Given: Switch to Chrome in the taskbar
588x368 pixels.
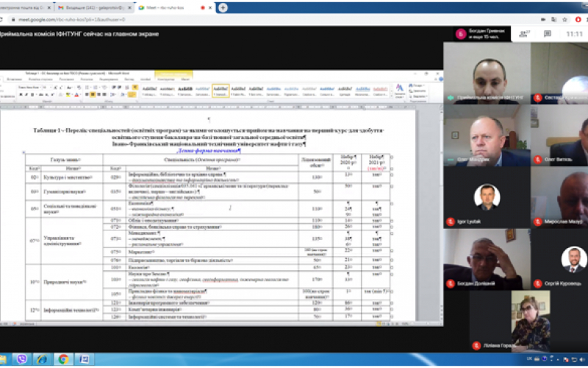Looking at the screenshot, I should pos(63,359).
